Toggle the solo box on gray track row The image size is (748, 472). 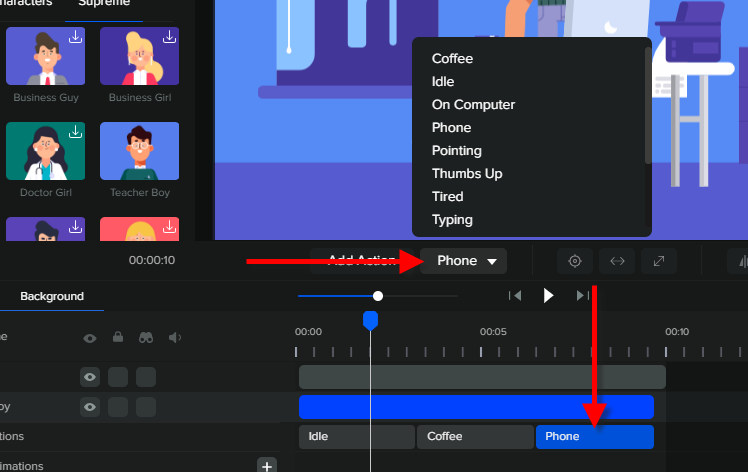146,377
